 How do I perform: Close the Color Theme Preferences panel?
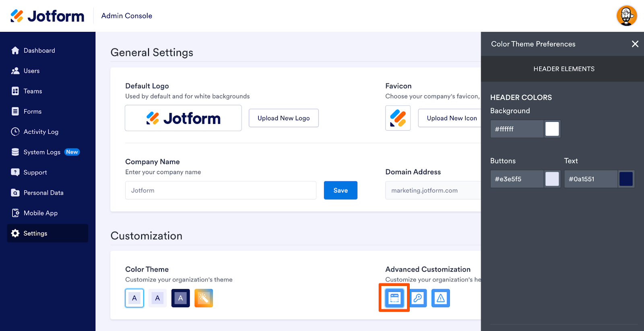tap(635, 44)
